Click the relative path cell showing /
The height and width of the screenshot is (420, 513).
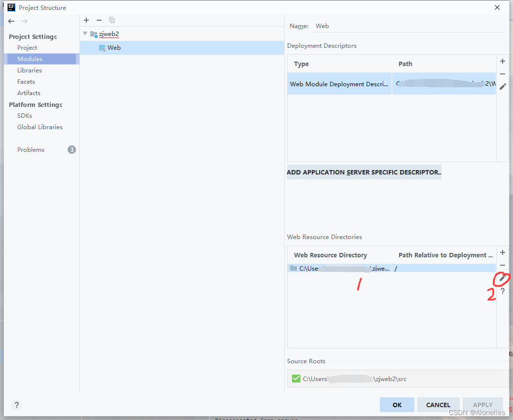point(444,268)
